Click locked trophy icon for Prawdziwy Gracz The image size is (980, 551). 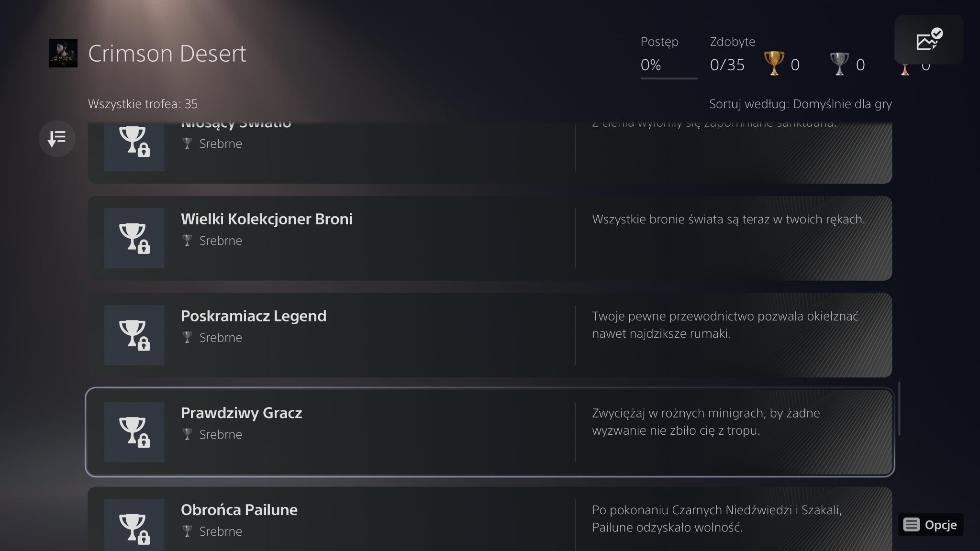point(134,432)
